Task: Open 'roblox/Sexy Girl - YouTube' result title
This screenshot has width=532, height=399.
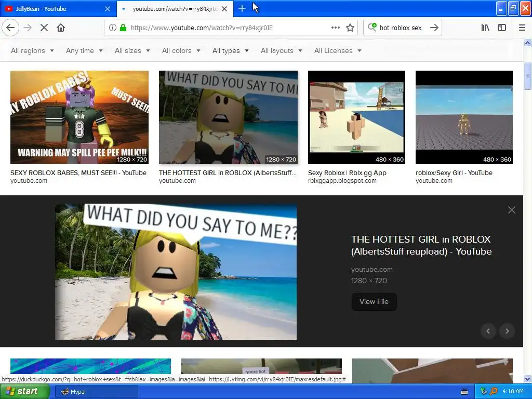Action: coord(454,172)
